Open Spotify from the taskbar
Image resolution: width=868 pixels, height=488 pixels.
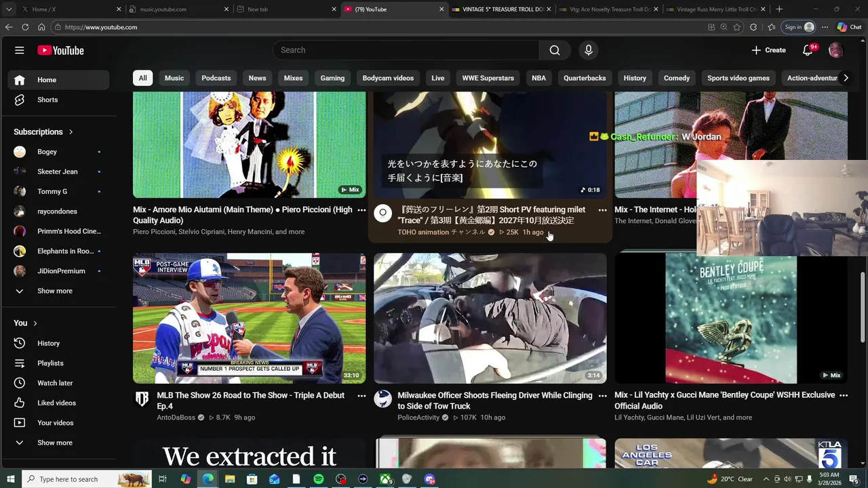(319, 479)
